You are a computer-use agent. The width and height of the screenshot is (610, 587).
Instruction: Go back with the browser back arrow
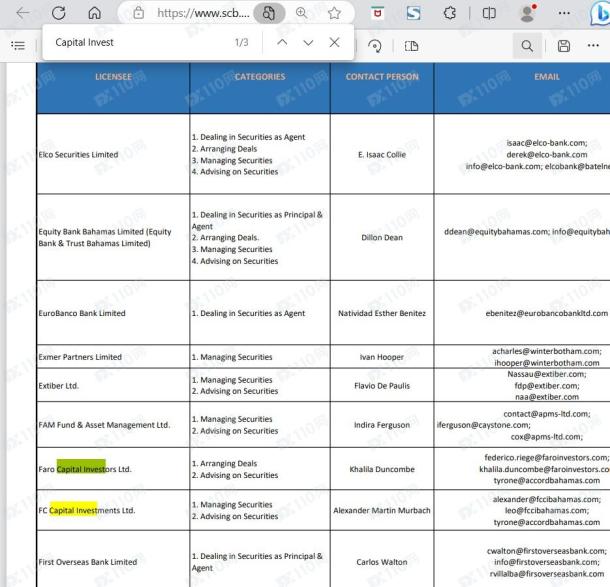click(x=23, y=13)
